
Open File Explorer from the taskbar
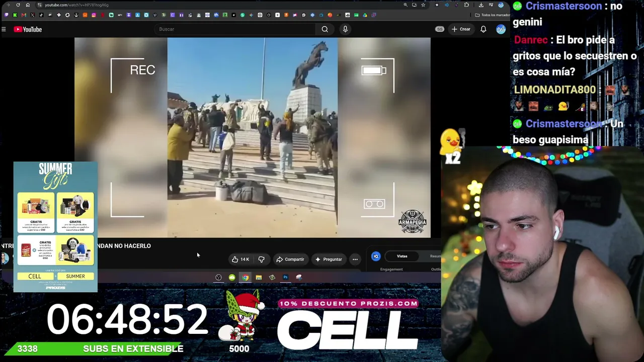click(x=259, y=277)
